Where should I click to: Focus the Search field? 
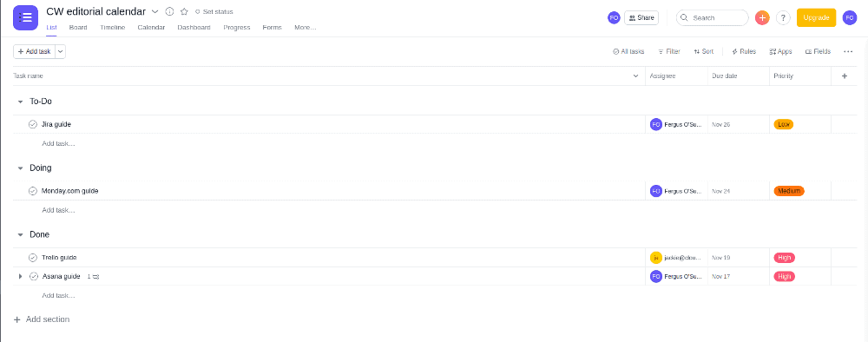point(713,17)
